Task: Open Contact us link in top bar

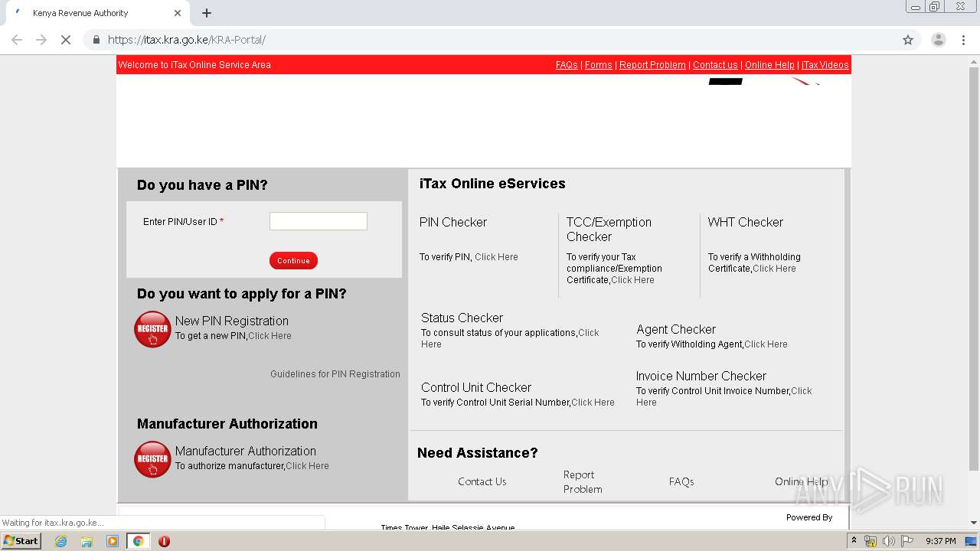Action: (x=715, y=65)
